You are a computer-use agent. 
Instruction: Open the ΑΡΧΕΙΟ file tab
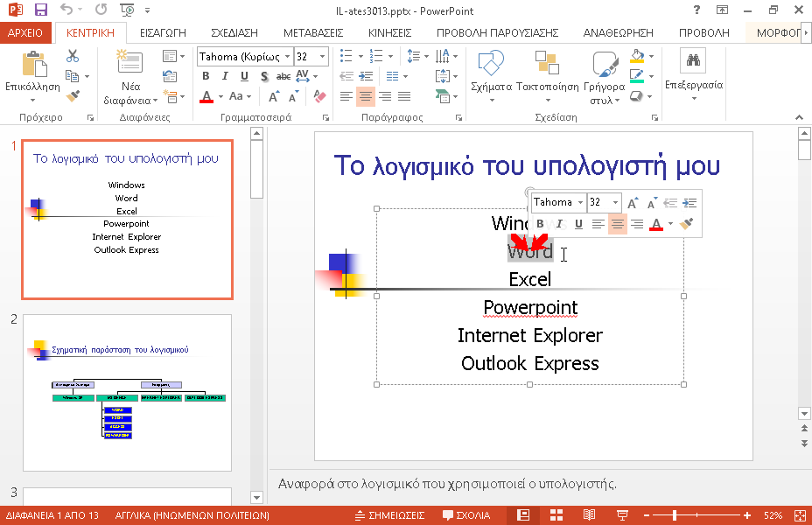pos(25,32)
